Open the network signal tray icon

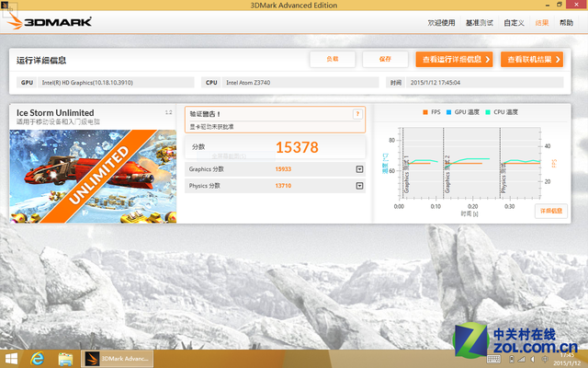pos(522,360)
